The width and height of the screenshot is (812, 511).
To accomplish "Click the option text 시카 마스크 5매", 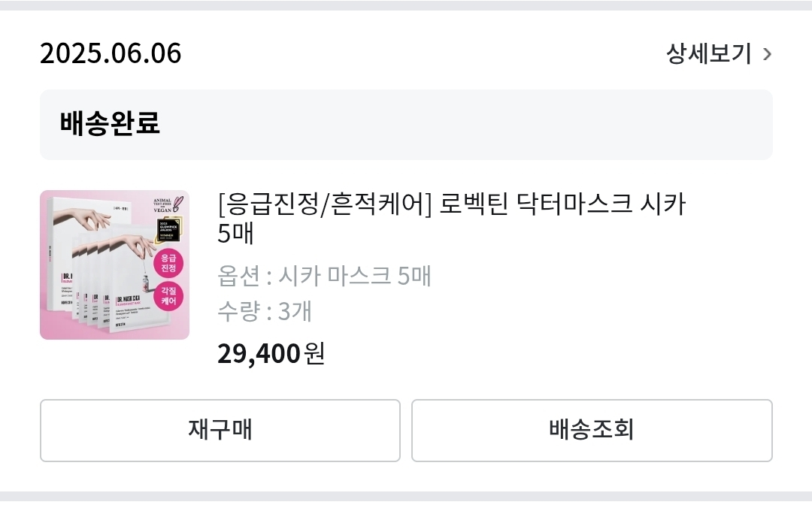I will click(x=323, y=276).
